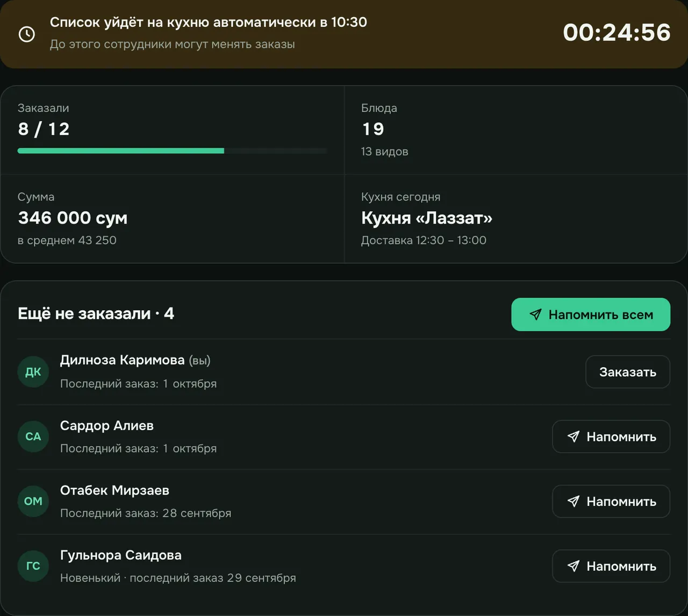This screenshot has height=616, width=688.
Task: Click the Сумма 346 000 сум card
Action: coord(172,218)
